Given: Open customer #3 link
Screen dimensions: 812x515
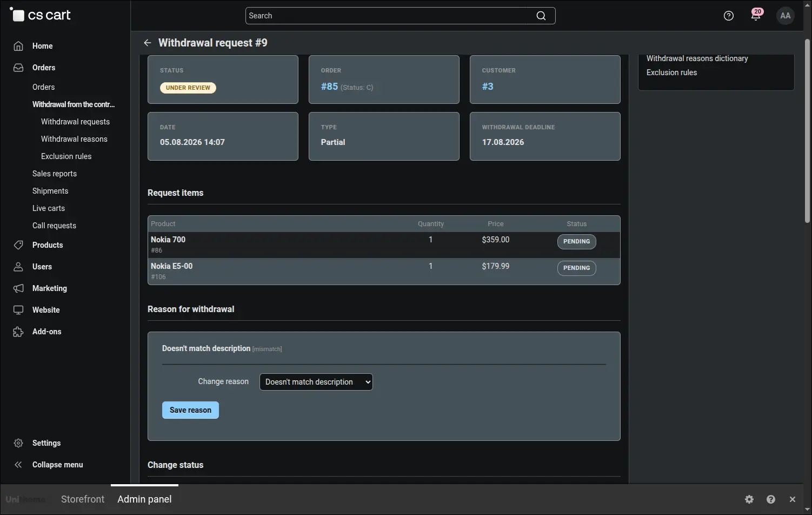Looking at the screenshot, I should [x=488, y=87].
